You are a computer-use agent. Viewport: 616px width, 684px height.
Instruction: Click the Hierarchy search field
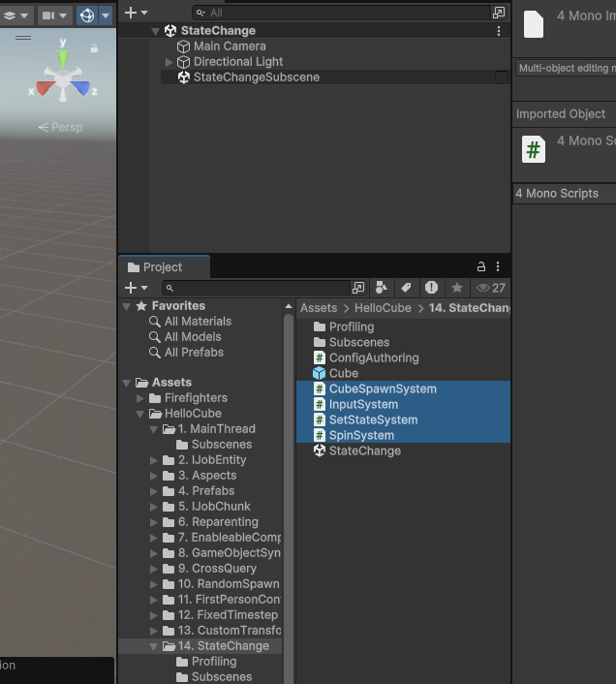tap(343, 13)
